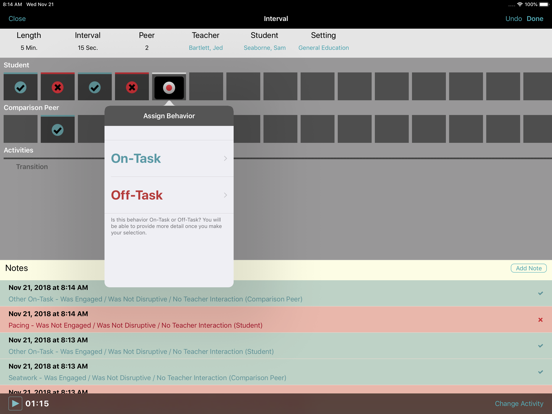The image size is (552, 414).
Task: Tap Undo in the top bar
Action: tap(514, 19)
